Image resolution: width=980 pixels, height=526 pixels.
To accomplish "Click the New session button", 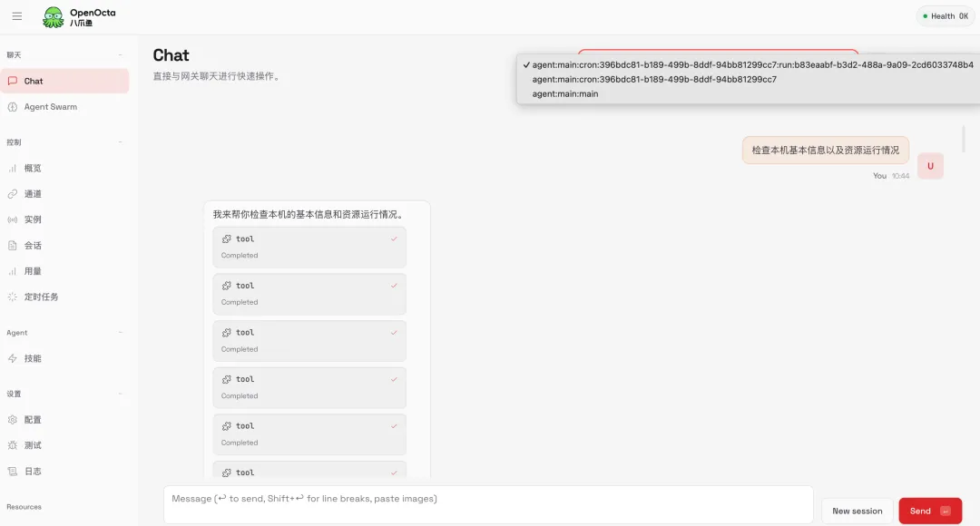I will point(857,511).
